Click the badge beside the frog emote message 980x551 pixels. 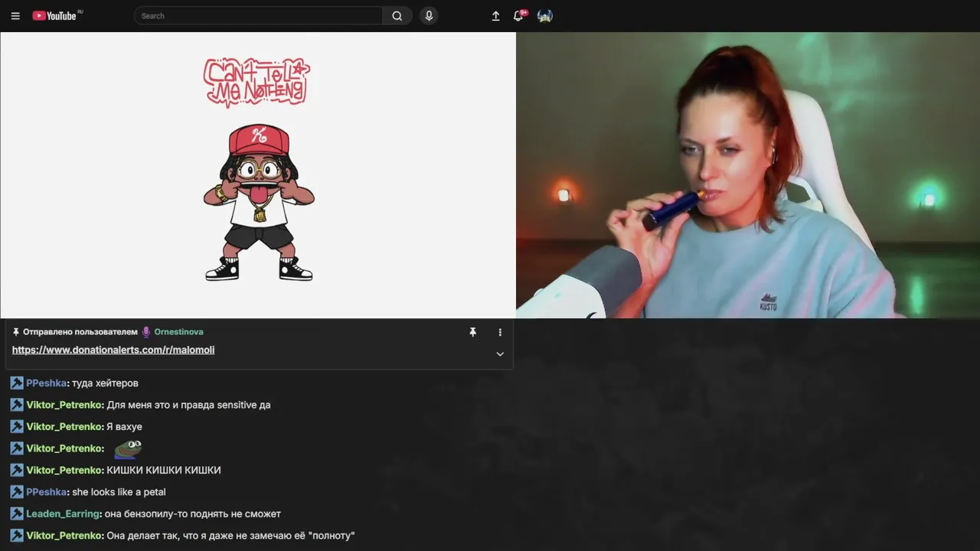pyautogui.click(x=17, y=448)
